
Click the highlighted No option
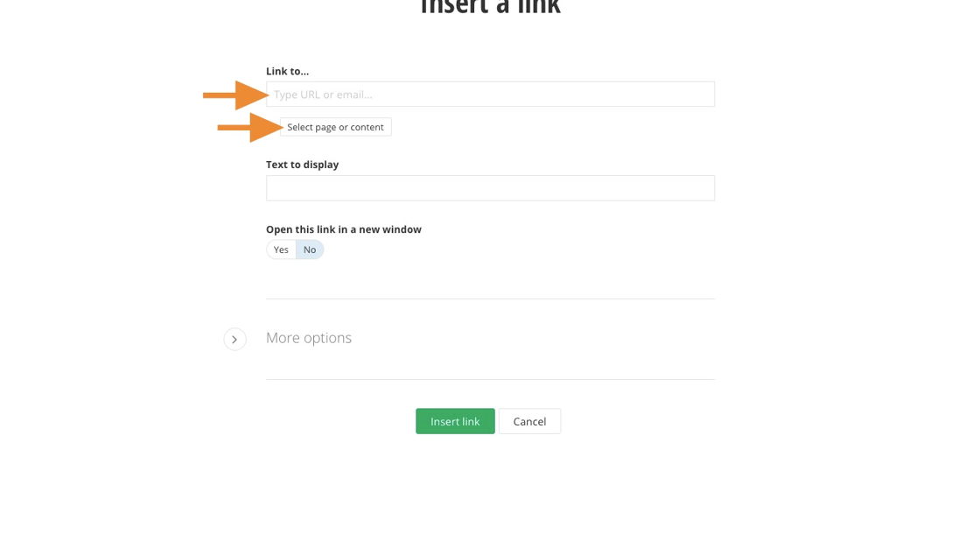click(x=310, y=249)
